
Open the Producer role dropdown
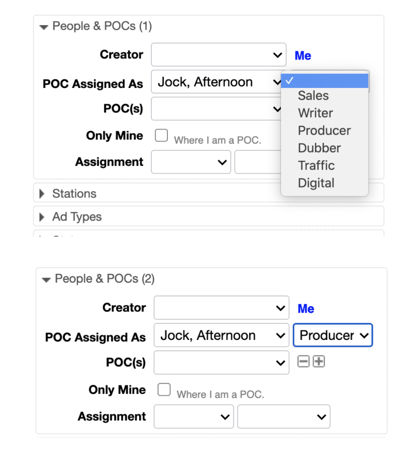tap(333, 335)
